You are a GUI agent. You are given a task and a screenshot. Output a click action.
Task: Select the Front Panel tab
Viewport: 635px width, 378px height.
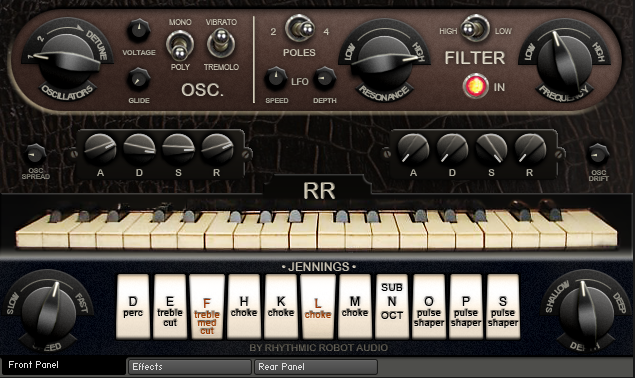coord(63,365)
